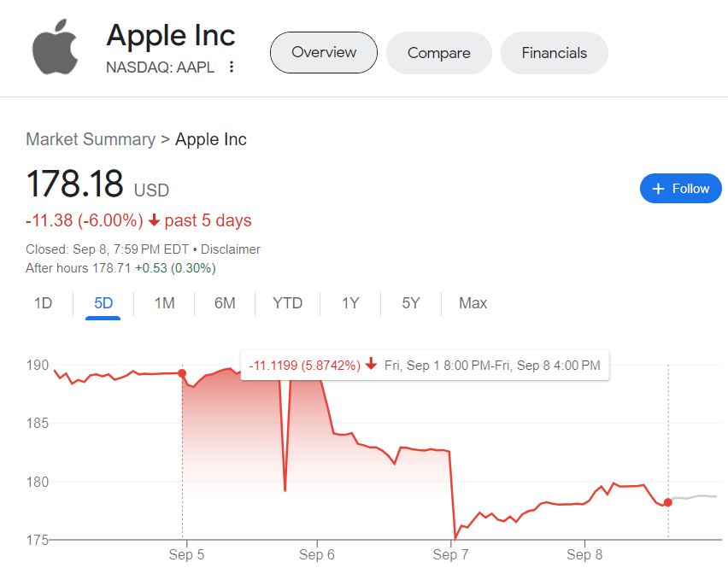Select the Overview tab button
This screenshot has width=728, height=568.
click(x=323, y=52)
